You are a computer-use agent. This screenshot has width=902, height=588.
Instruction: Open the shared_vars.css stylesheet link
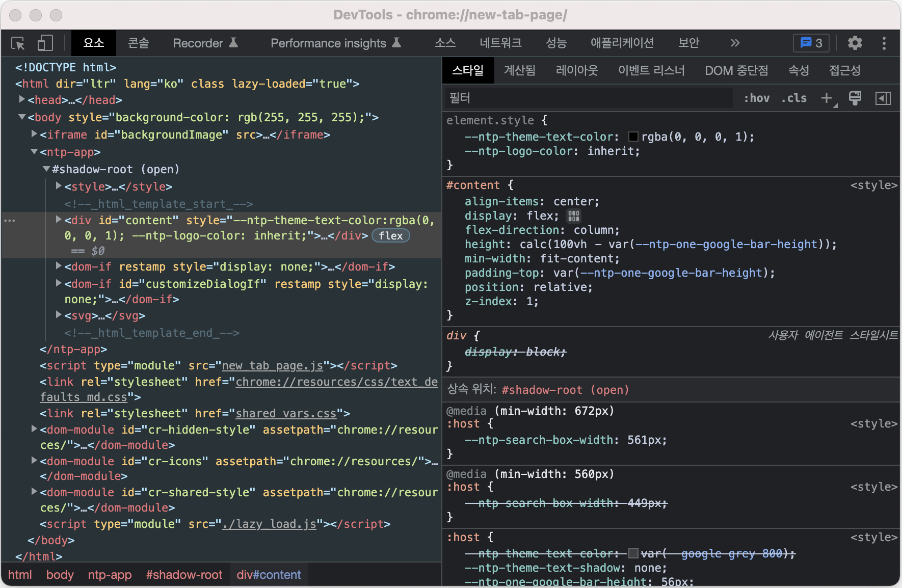(286, 413)
